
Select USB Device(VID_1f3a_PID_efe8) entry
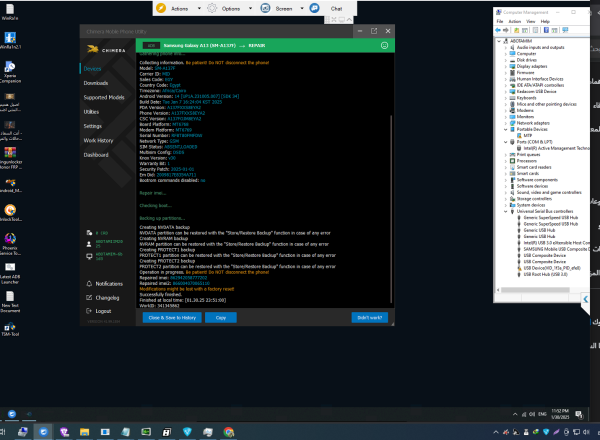coord(549,268)
